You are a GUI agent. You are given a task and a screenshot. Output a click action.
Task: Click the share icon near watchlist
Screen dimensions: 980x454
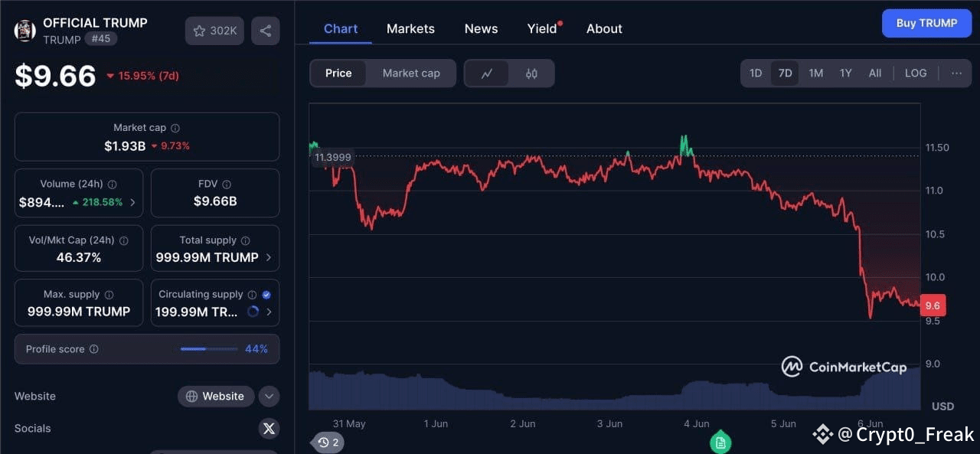tap(265, 31)
